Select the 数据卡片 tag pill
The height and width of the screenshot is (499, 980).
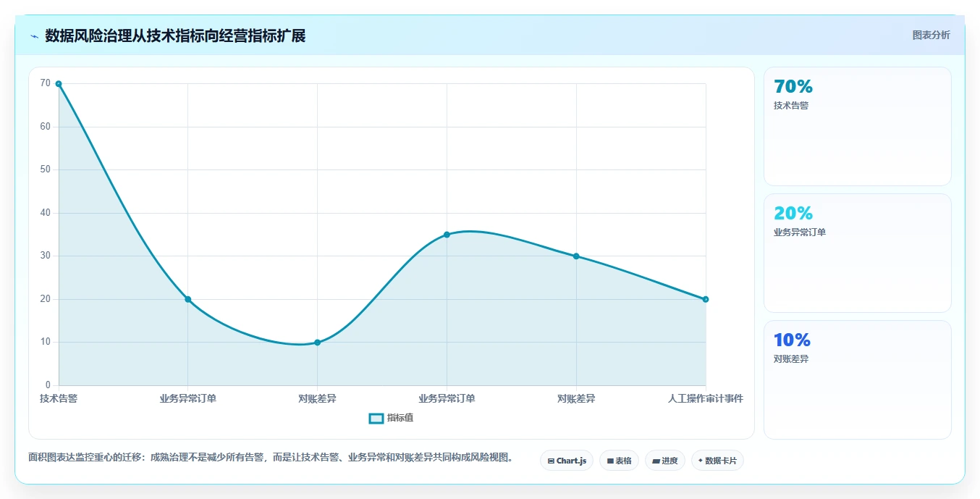click(717, 461)
